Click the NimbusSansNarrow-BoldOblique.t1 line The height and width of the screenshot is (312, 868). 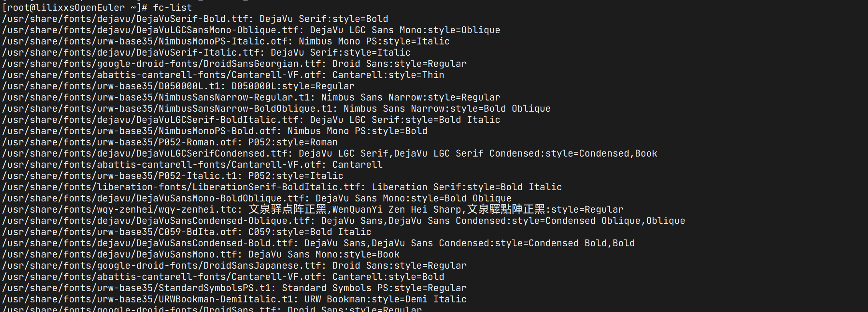pos(276,109)
